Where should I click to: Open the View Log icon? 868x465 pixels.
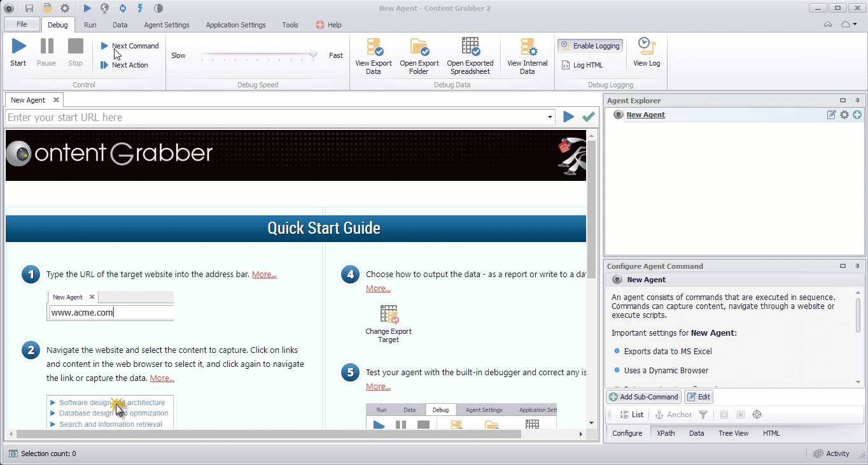tap(647, 46)
